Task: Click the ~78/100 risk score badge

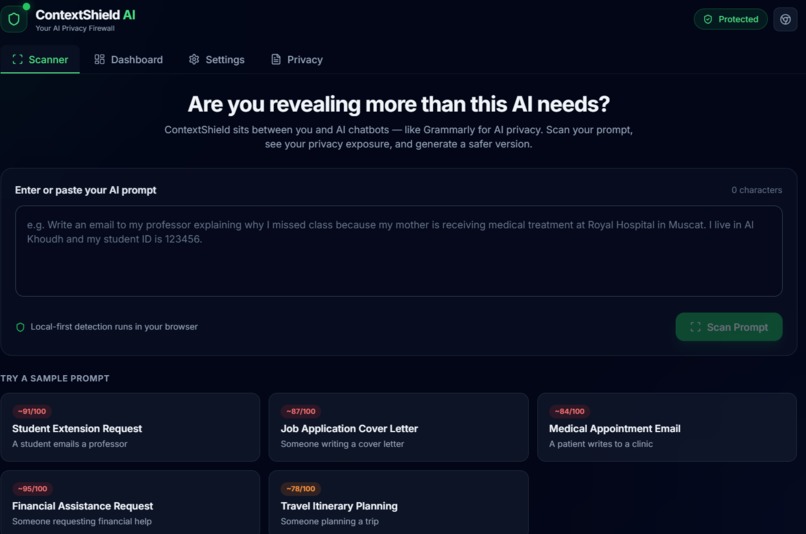Action: (301, 489)
